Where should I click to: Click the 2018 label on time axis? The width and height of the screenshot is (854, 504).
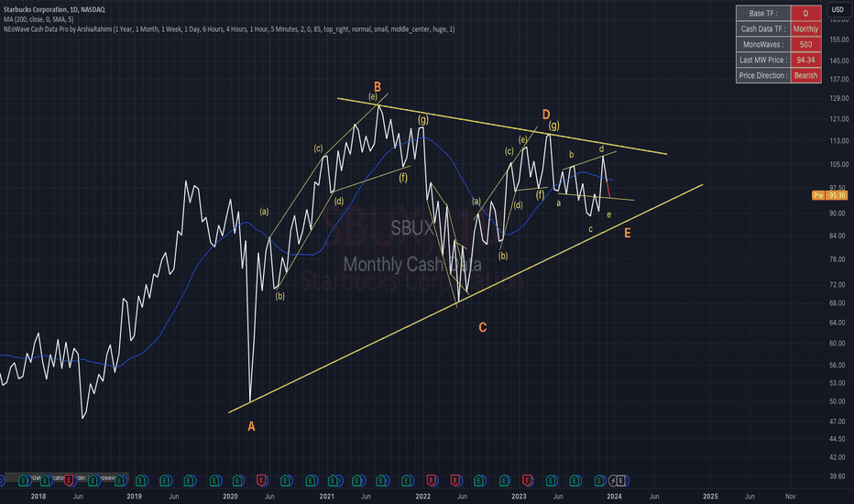38,497
